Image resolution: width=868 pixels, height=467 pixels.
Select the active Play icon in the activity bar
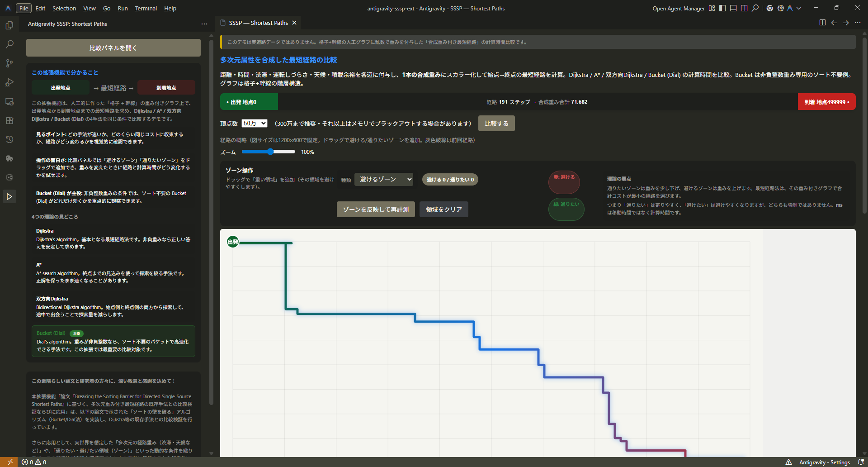[x=9, y=196]
